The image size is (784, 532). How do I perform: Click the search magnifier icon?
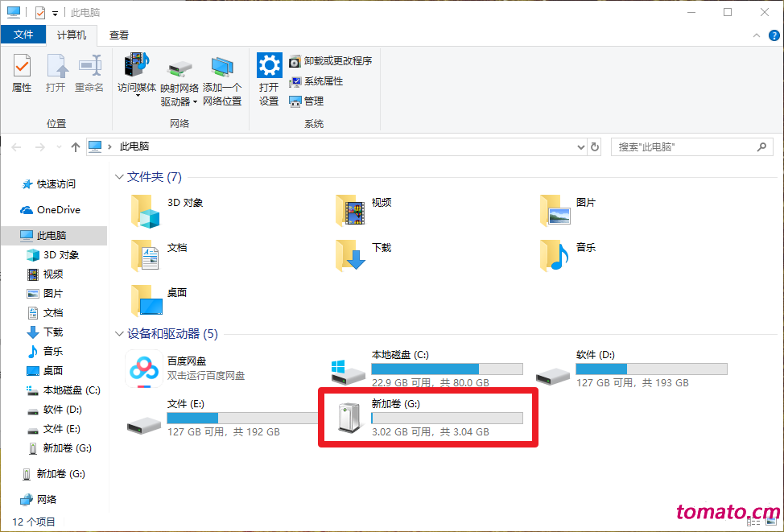[x=761, y=147]
